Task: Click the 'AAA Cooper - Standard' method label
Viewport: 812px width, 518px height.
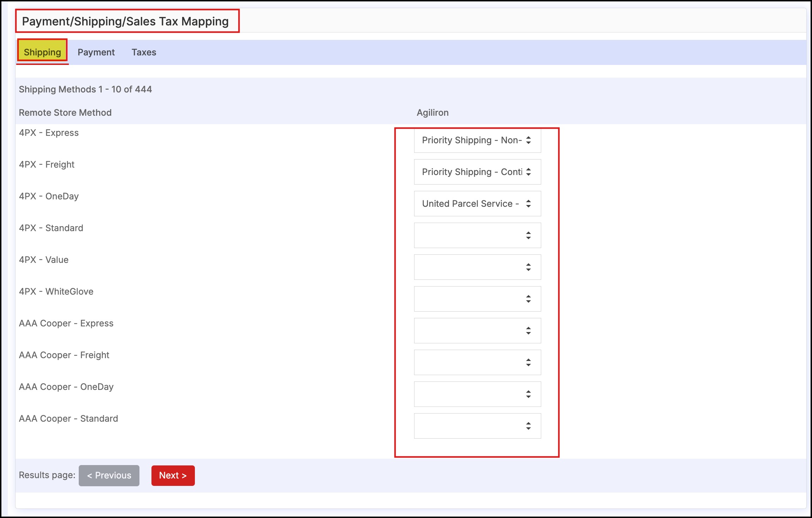Action: click(68, 418)
